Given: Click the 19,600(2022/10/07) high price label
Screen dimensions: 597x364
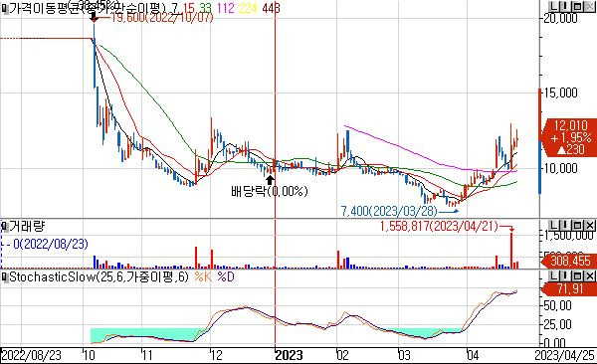Looking at the screenshot, I should [x=162, y=18].
